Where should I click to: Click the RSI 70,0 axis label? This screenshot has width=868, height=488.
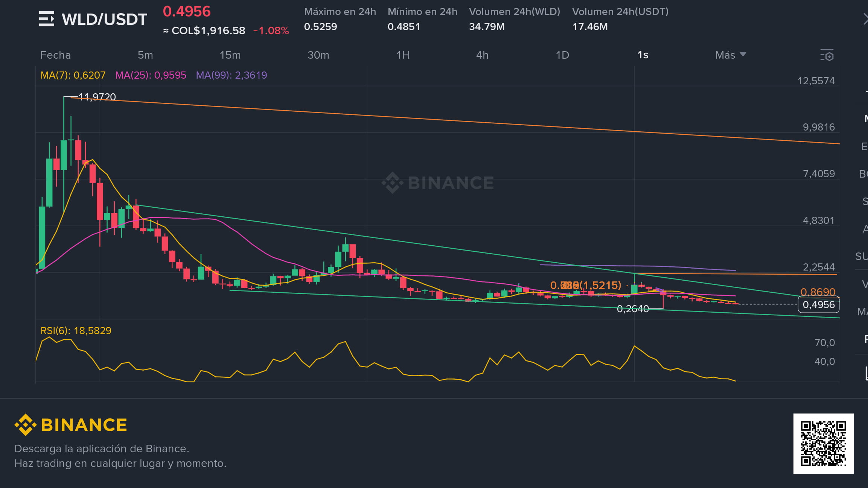825,342
